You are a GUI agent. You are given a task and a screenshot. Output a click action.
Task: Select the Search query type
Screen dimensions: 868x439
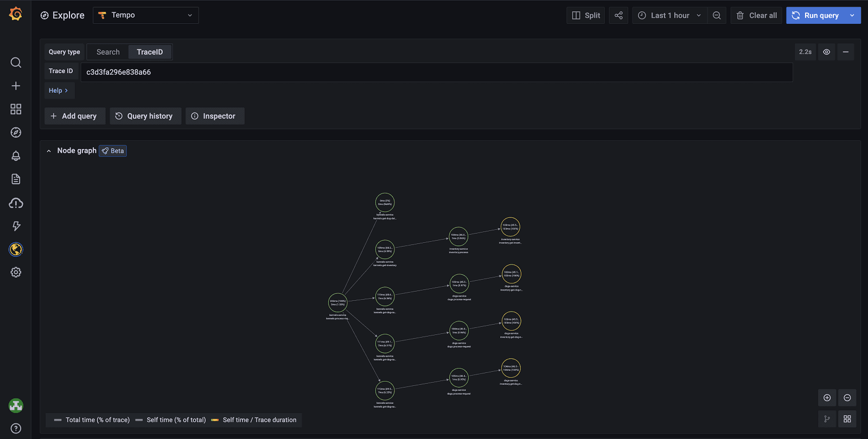[x=108, y=52]
